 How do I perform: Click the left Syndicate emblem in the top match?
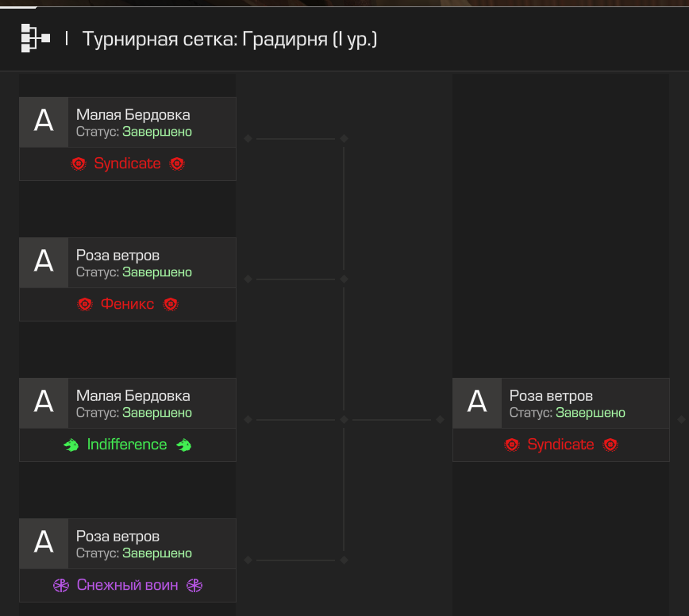(x=79, y=164)
